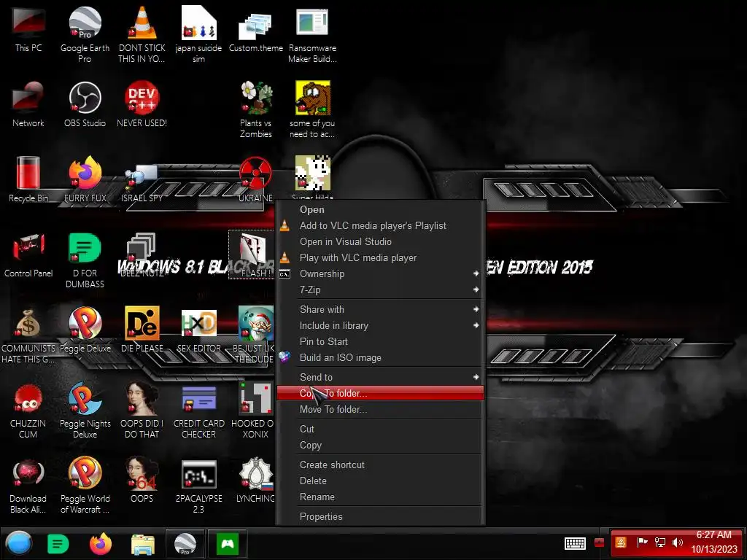Image resolution: width=747 pixels, height=560 pixels.
Task: Choose Rename in the context menu
Action: click(380, 497)
